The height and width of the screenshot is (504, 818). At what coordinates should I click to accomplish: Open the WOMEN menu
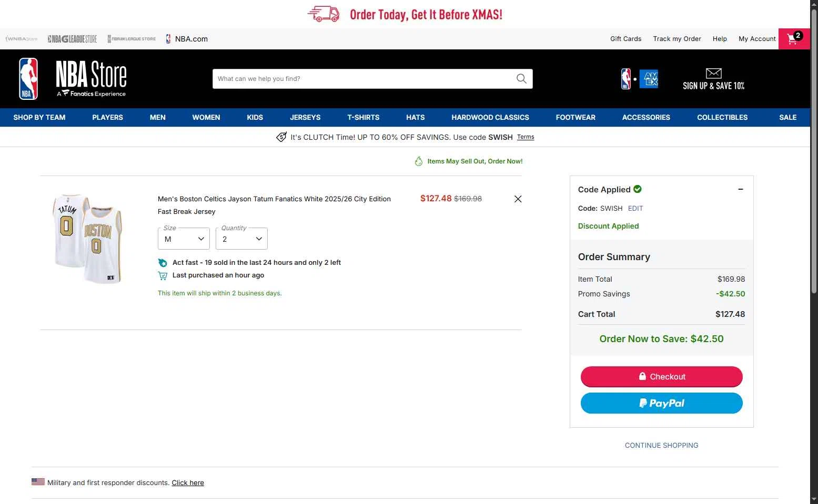pyautogui.click(x=206, y=117)
